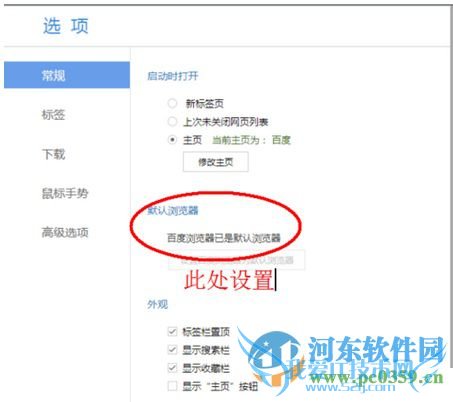Enable the 显示"主页"按钮 checkbox

click(172, 386)
